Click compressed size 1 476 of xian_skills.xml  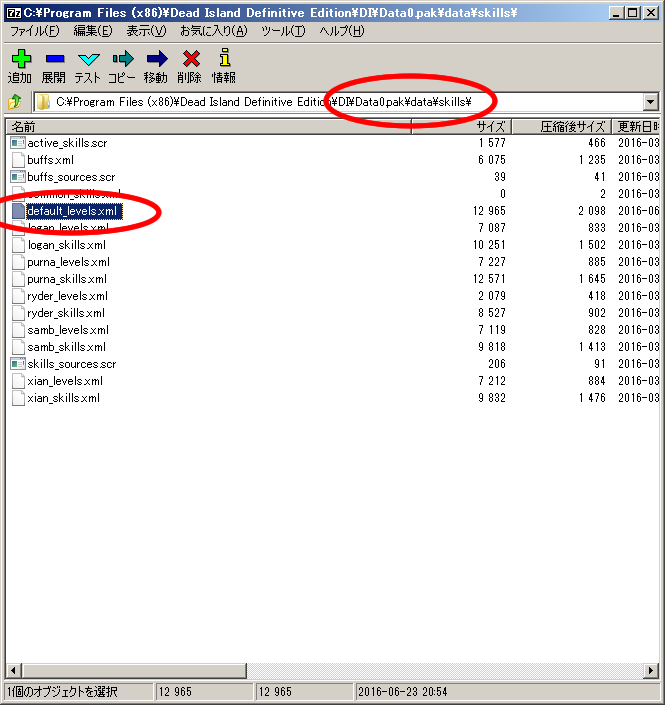(592, 398)
